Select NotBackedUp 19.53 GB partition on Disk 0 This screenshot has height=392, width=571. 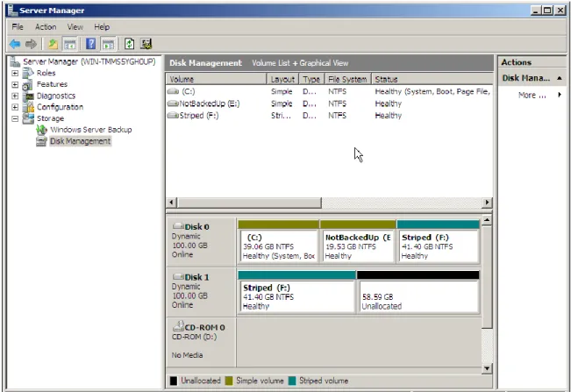358,241
